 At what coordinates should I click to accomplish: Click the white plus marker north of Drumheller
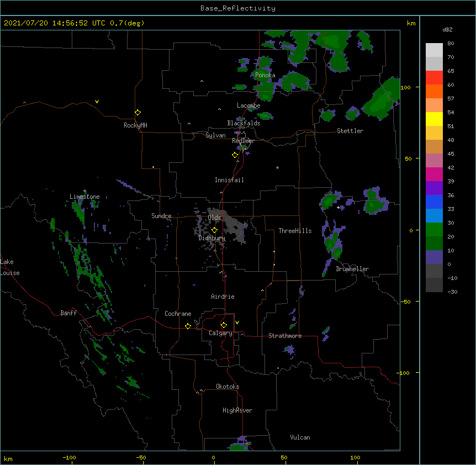(338, 207)
